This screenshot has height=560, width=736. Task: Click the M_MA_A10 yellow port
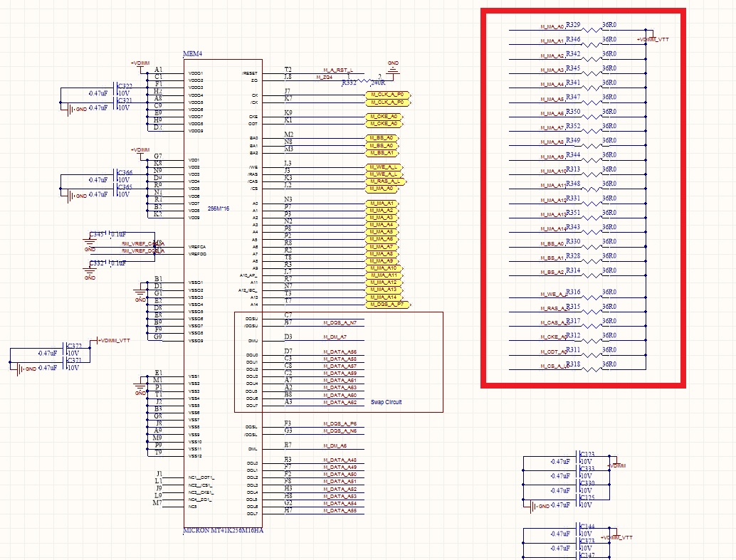[384, 268]
